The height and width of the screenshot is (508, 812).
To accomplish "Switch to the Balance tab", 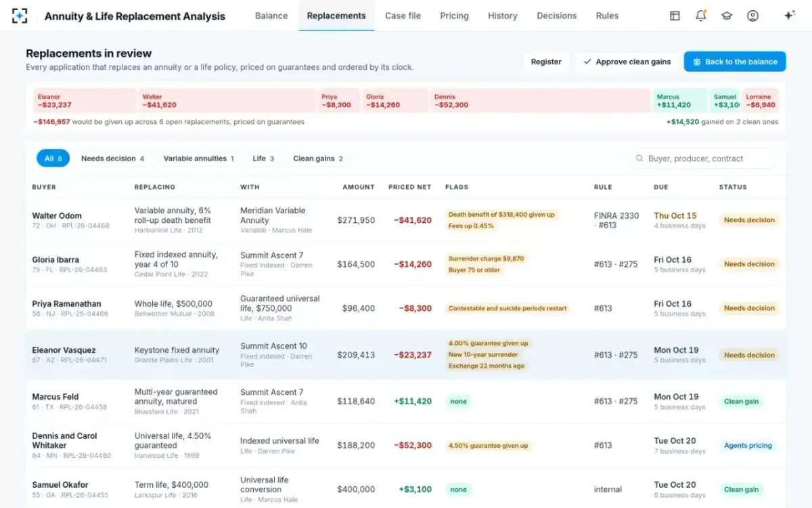I will click(271, 16).
